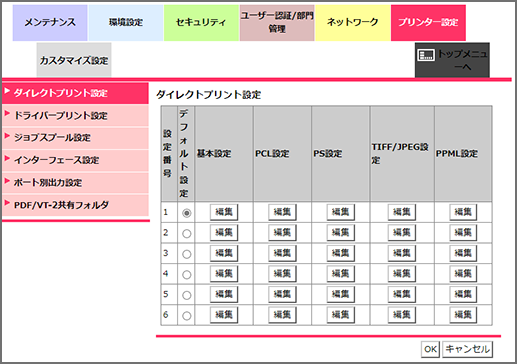Open インターフェース設定 in sidebar
517x364 pixels.
click(75, 160)
